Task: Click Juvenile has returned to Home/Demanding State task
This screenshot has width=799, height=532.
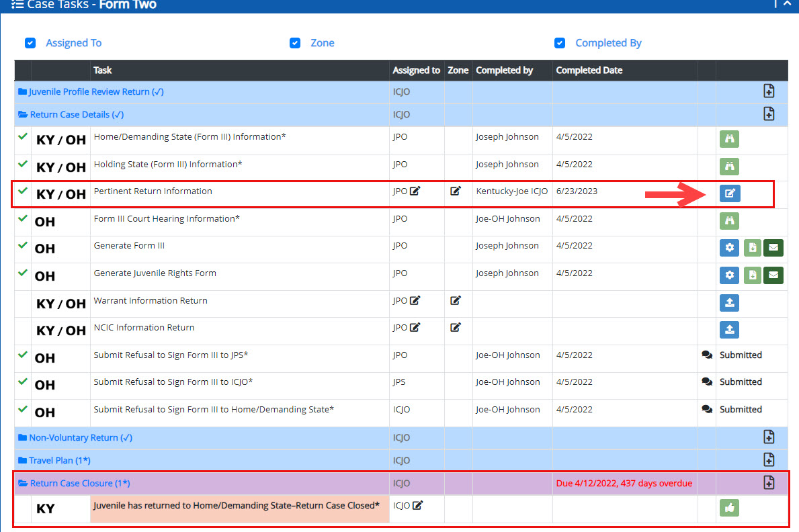Action: (237, 506)
